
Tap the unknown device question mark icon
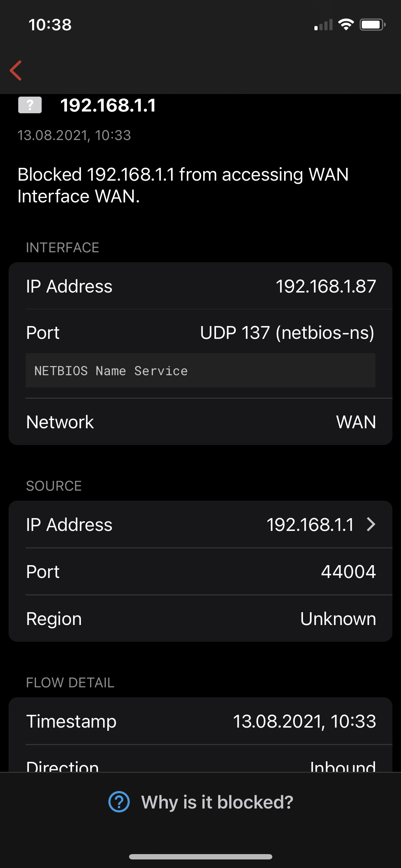[x=30, y=105]
